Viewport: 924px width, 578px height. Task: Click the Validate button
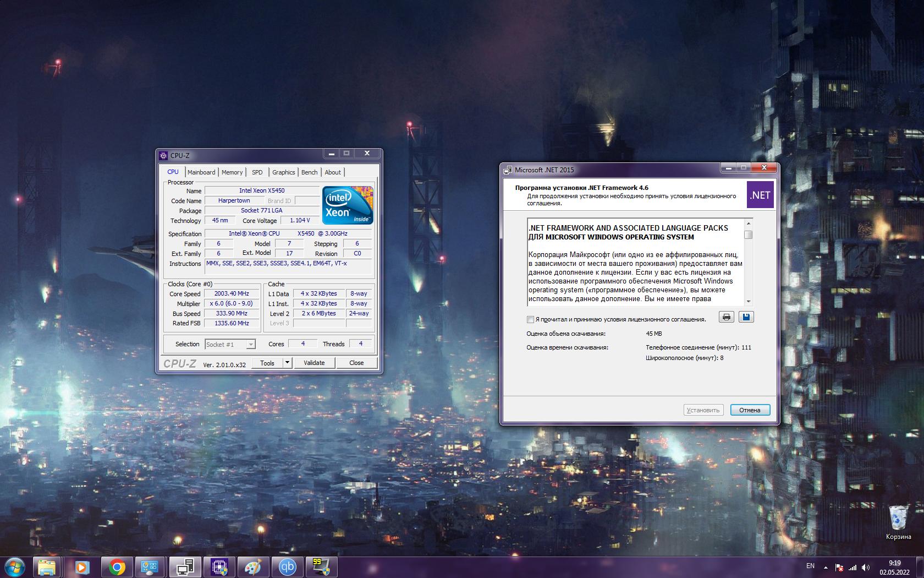click(x=314, y=363)
